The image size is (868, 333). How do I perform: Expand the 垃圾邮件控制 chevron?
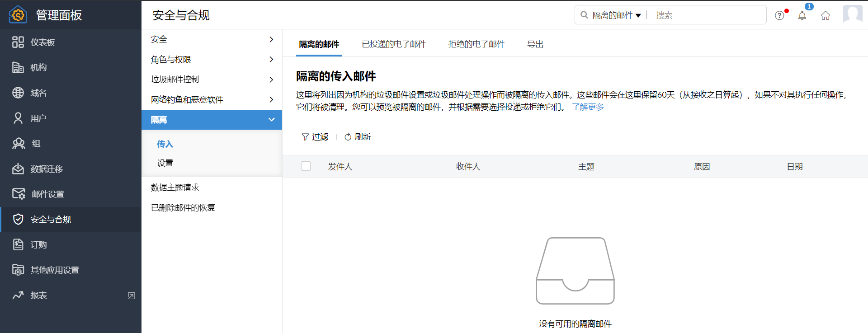click(x=271, y=80)
